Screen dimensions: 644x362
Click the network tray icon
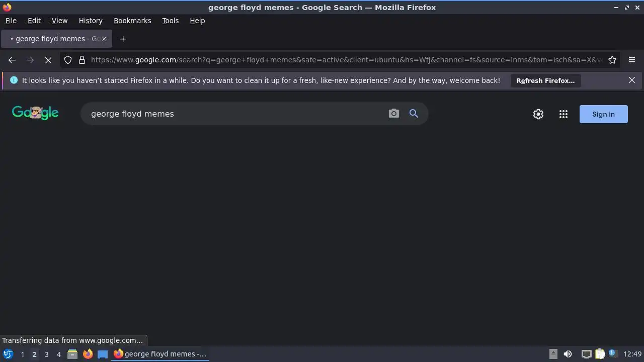(x=586, y=354)
